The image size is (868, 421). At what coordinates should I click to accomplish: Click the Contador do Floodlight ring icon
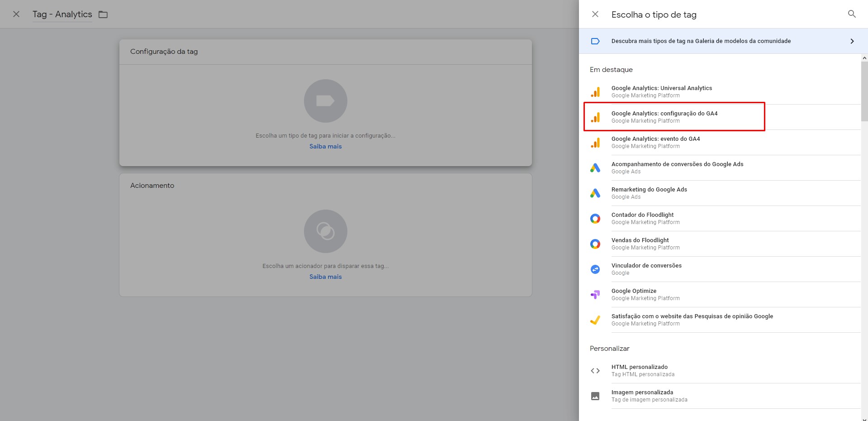595,219
